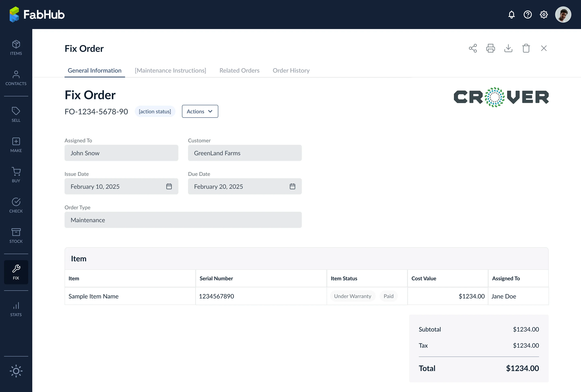Open the Stock module
The width and height of the screenshot is (581, 392).
click(x=16, y=236)
